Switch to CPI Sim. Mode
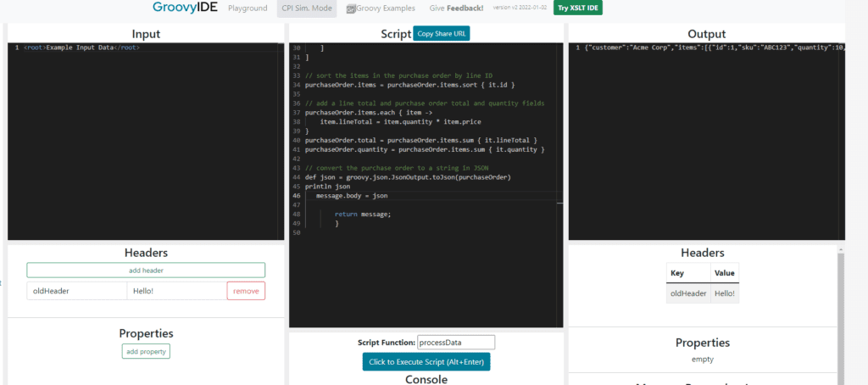The height and width of the screenshot is (385, 868). (x=307, y=8)
